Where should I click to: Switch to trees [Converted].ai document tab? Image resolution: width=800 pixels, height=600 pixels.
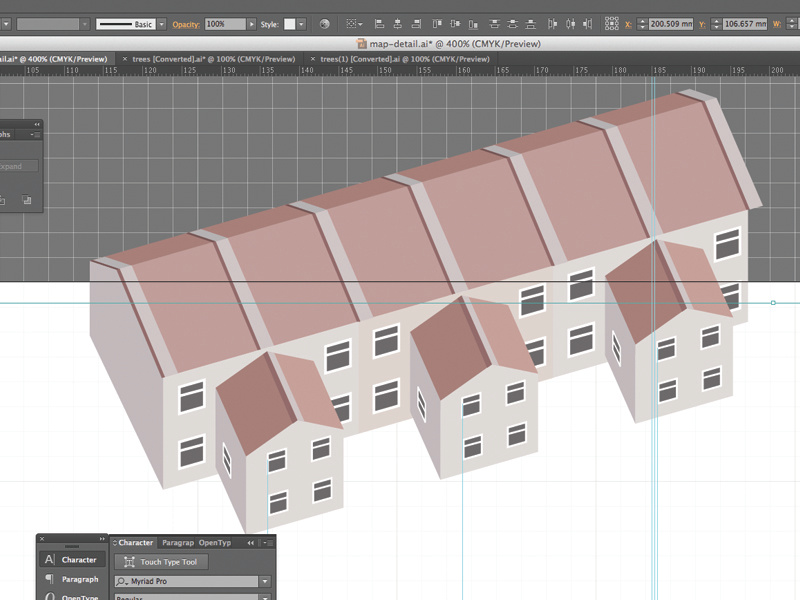214,59
